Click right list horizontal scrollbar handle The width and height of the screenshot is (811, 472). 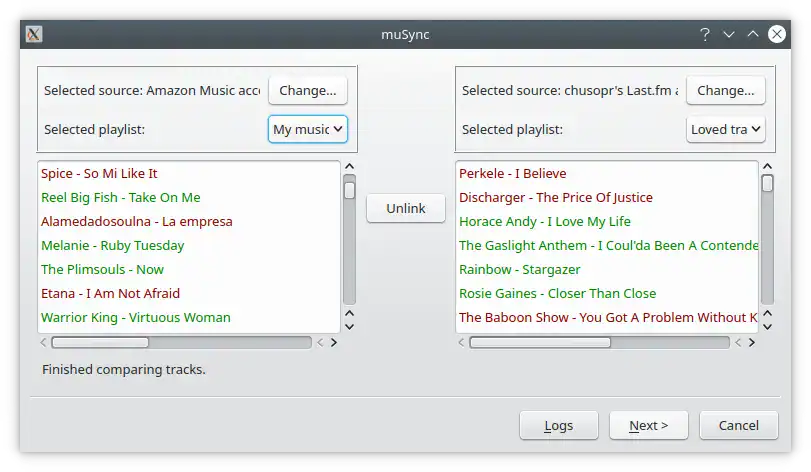click(540, 343)
